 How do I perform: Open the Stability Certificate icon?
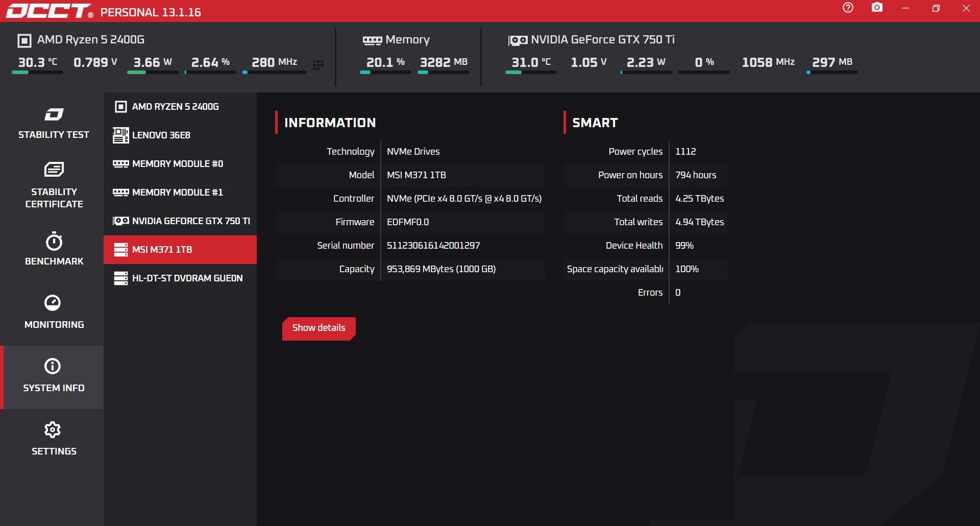(54, 169)
